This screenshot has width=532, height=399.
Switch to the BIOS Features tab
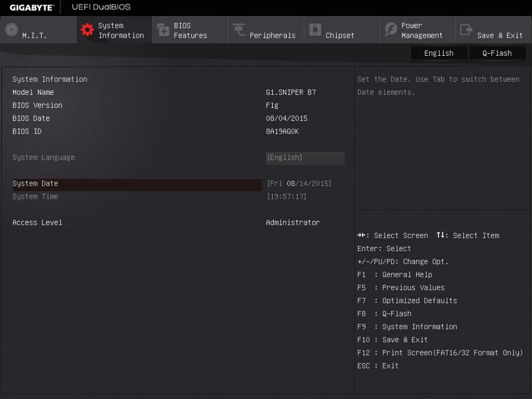(190, 30)
